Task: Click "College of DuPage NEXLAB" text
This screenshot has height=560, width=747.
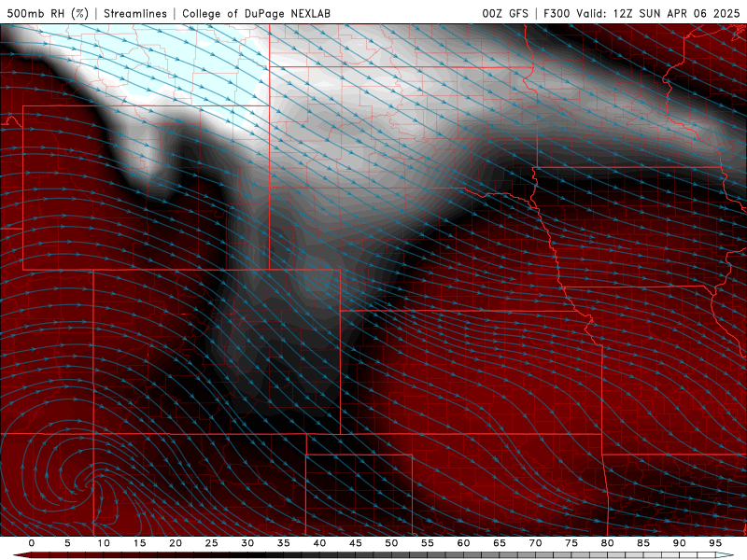Action: tap(256, 14)
